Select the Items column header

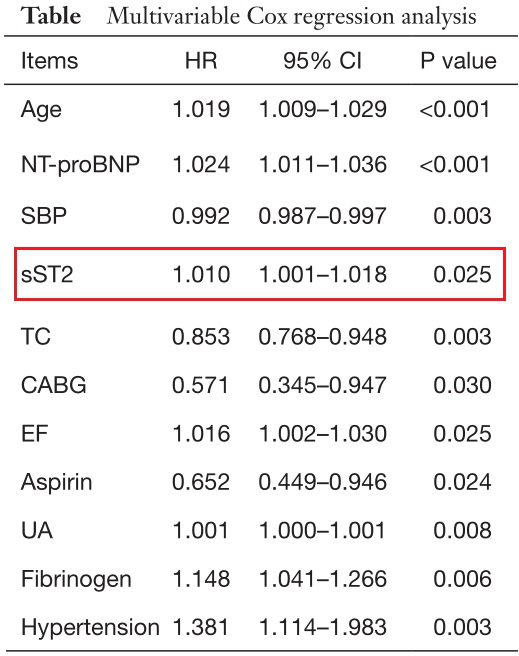point(49,61)
